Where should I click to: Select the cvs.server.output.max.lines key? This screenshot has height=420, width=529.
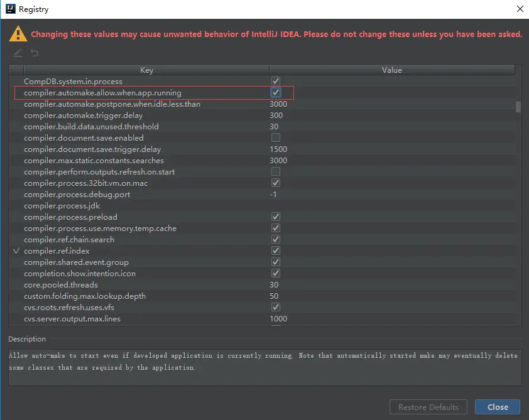coord(72,318)
